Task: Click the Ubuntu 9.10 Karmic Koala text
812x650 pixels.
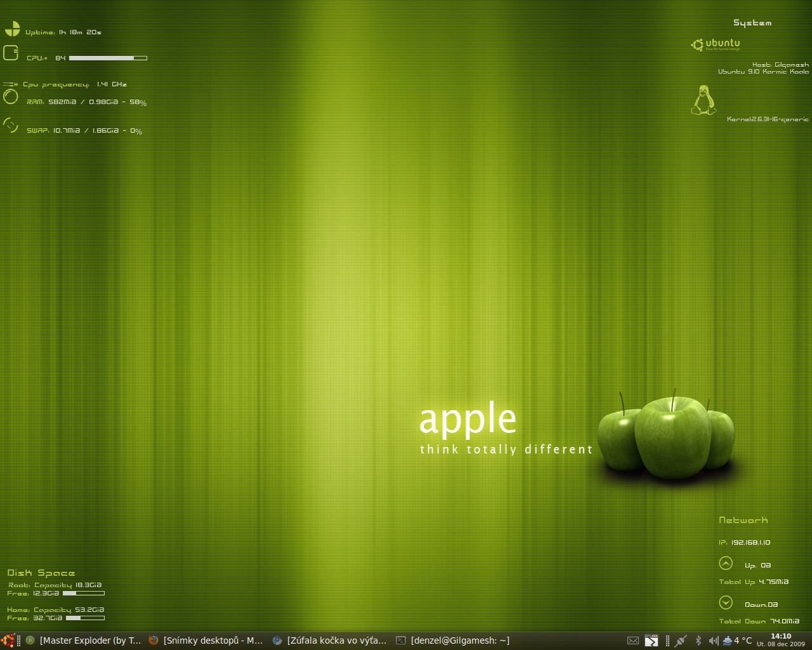Action: click(763, 72)
